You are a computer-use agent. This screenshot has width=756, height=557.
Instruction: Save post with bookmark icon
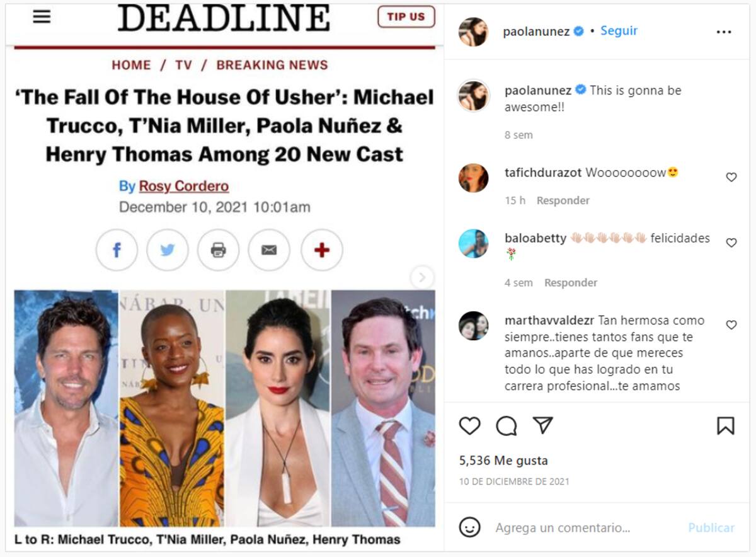tap(726, 426)
